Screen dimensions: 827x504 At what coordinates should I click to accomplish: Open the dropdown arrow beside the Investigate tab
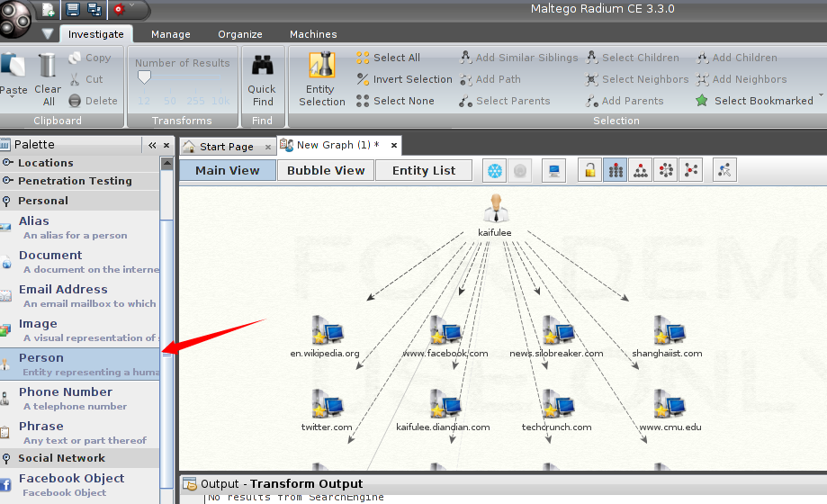pos(48,34)
